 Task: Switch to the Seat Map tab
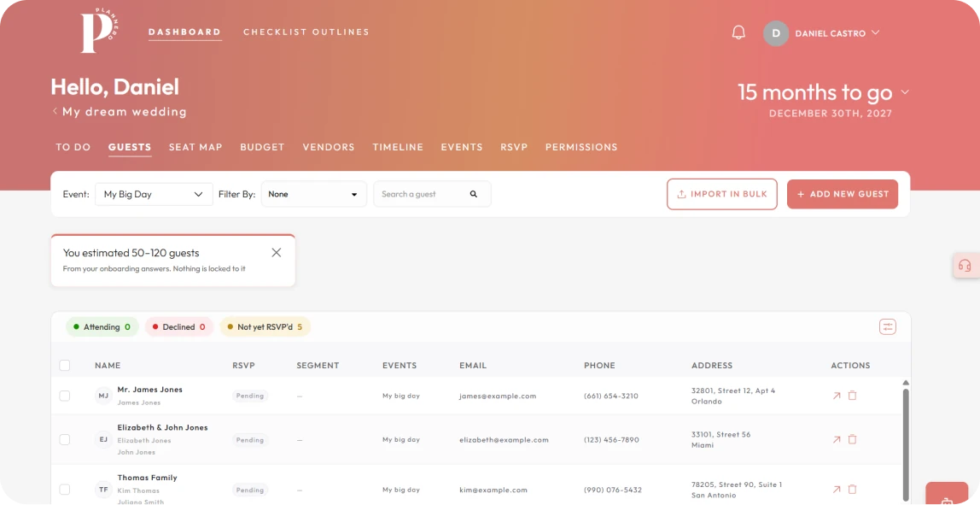(195, 147)
